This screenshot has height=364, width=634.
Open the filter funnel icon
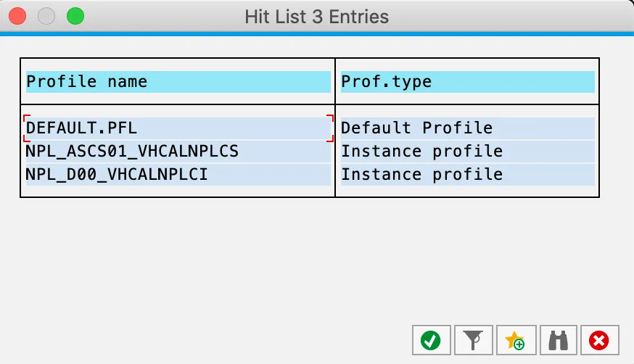pyautogui.click(x=473, y=340)
